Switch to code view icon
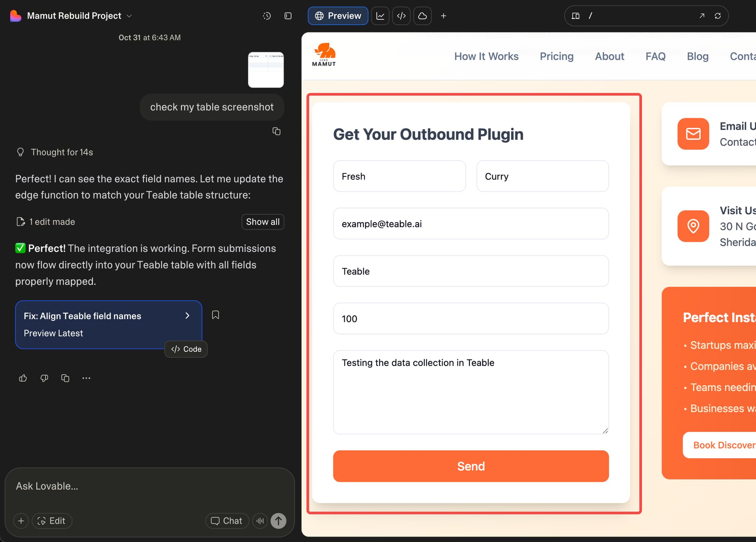The height and width of the screenshot is (542, 756). point(401,16)
